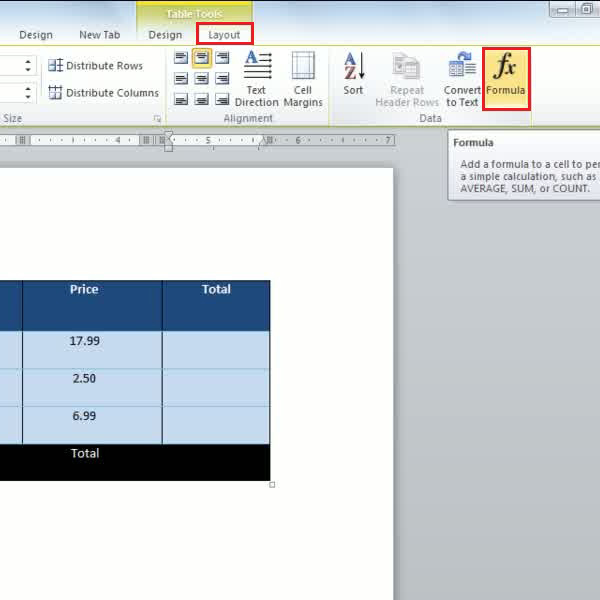Image resolution: width=600 pixels, height=600 pixels.
Task: Align cell text center
Action: pos(202,79)
